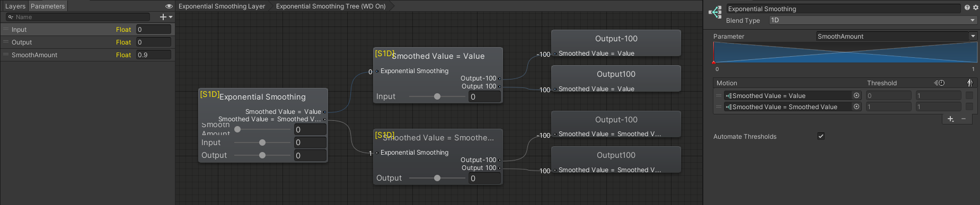Switch to the Layers tab
The height and width of the screenshot is (205, 980).
click(x=15, y=6)
